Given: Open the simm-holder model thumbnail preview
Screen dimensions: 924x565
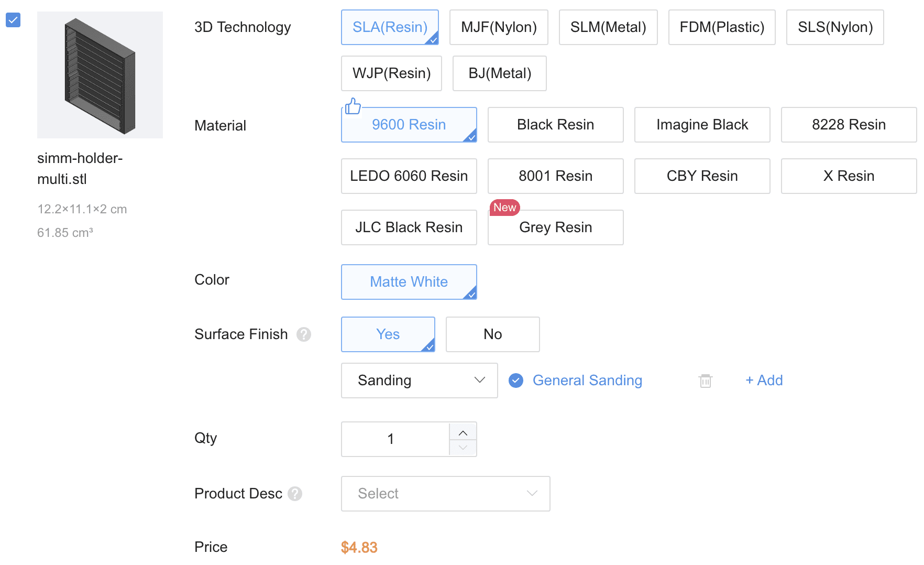Looking at the screenshot, I should click(x=100, y=75).
